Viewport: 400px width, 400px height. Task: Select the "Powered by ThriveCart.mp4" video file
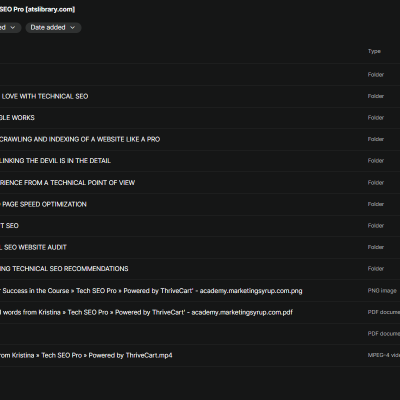200,355
